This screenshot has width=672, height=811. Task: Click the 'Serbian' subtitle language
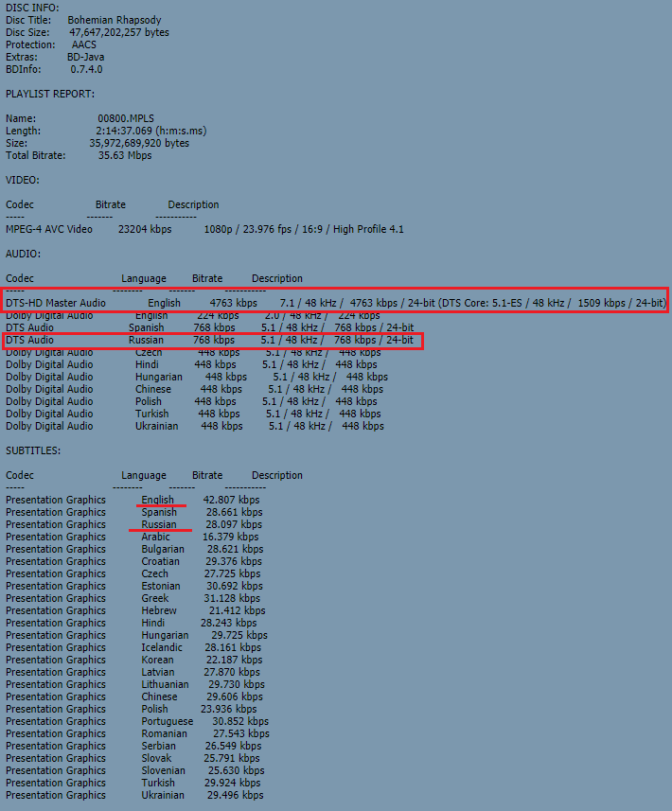click(158, 747)
